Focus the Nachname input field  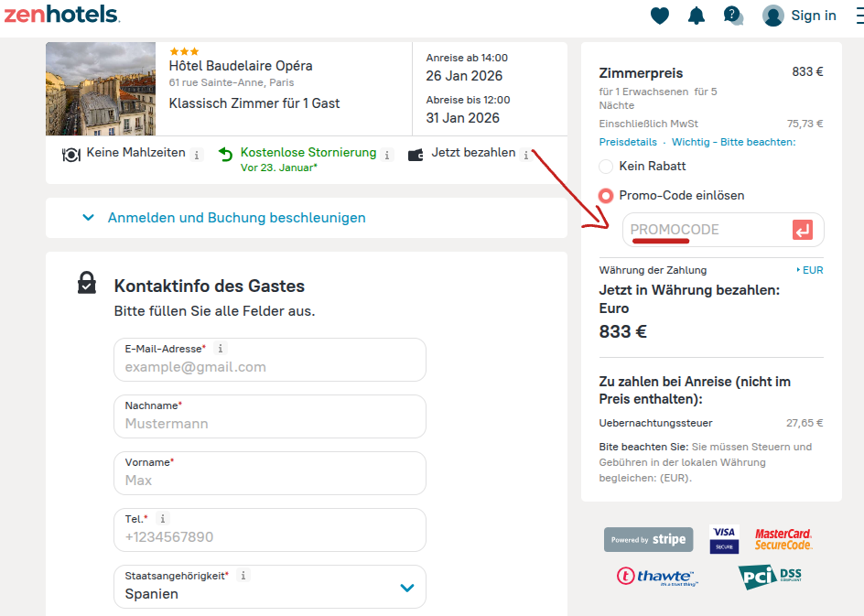tap(270, 416)
